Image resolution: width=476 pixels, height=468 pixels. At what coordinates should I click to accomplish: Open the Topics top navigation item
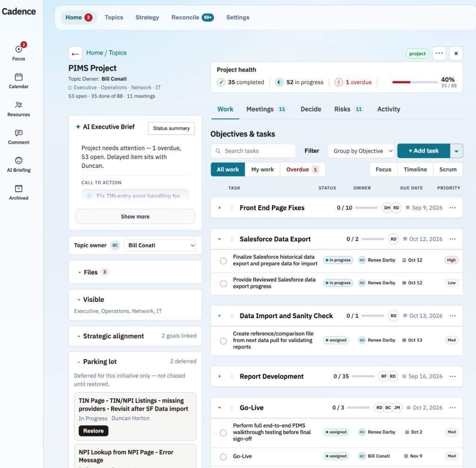pyautogui.click(x=114, y=17)
